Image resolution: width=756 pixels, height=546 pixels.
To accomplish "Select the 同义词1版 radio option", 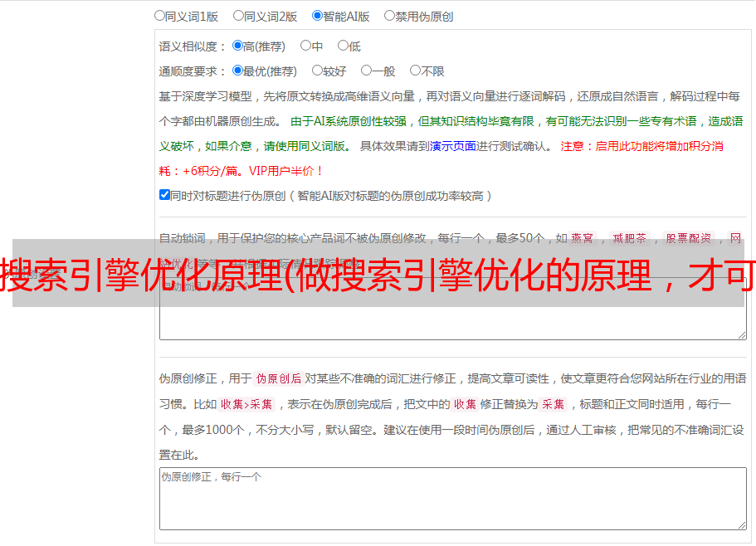I will click(159, 16).
